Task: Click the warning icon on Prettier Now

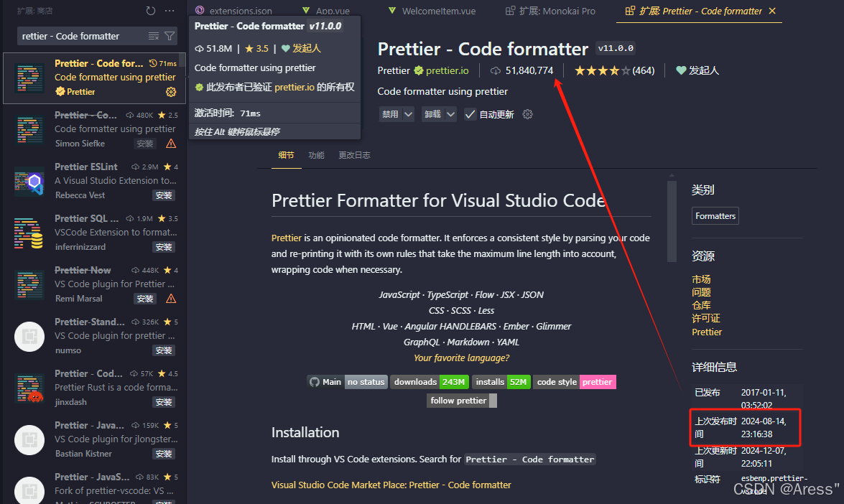Action: [x=171, y=299]
